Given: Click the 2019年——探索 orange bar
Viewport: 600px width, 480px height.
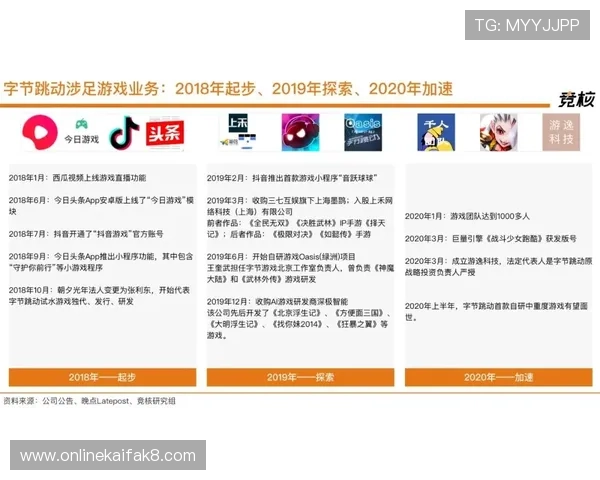Looking at the screenshot, I should coord(300,377).
